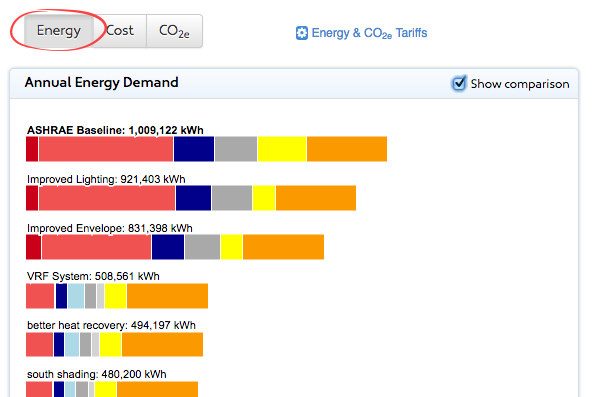
Task: Click the yellow segment of ASHRAE Baseline bar
Action: coord(282,149)
